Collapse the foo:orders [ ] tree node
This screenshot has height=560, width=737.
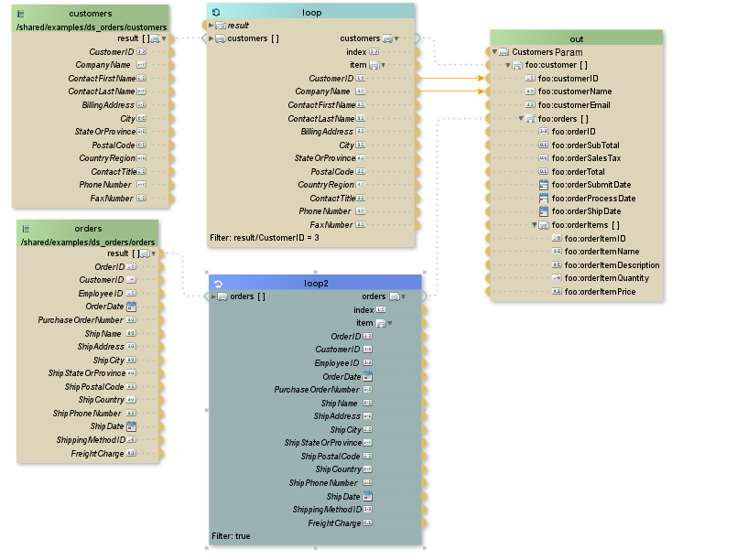(x=521, y=118)
